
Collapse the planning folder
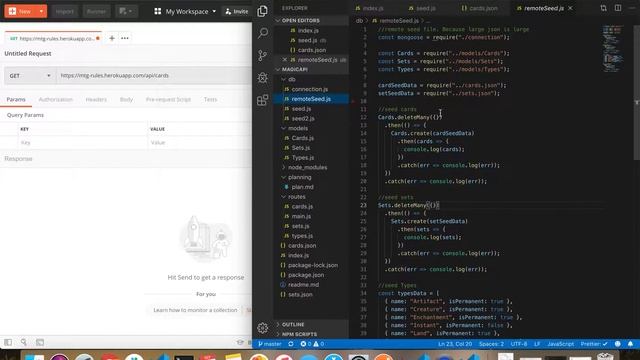[284, 177]
